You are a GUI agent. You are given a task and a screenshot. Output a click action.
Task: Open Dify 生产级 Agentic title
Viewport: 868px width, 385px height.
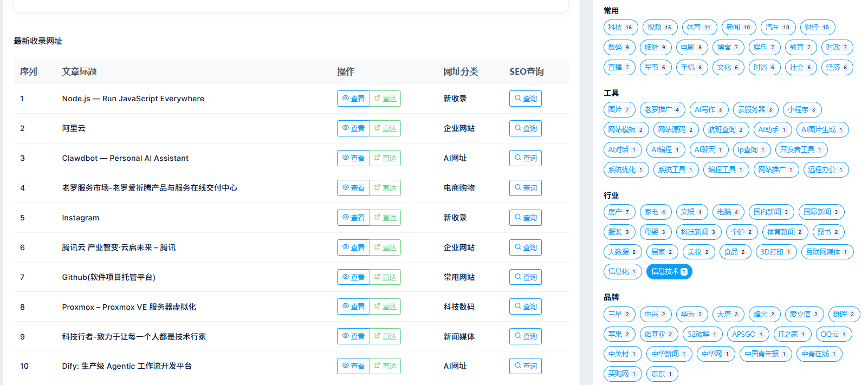click(x=127, y=366)
